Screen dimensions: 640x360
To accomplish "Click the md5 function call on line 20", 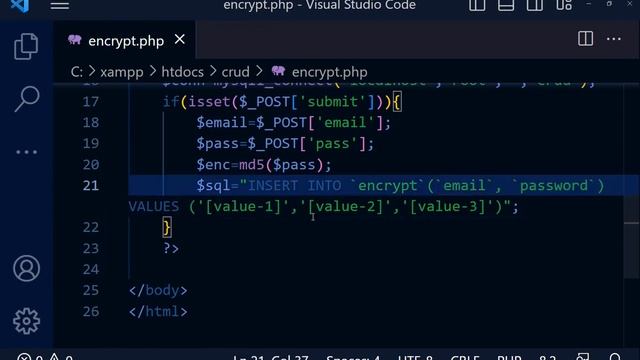I will point(251,165).
